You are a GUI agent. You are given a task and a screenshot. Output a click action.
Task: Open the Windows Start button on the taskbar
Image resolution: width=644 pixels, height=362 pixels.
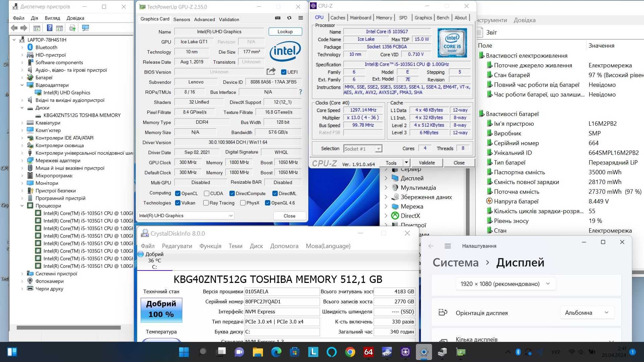pyautogui.click(x=184, y=352)
